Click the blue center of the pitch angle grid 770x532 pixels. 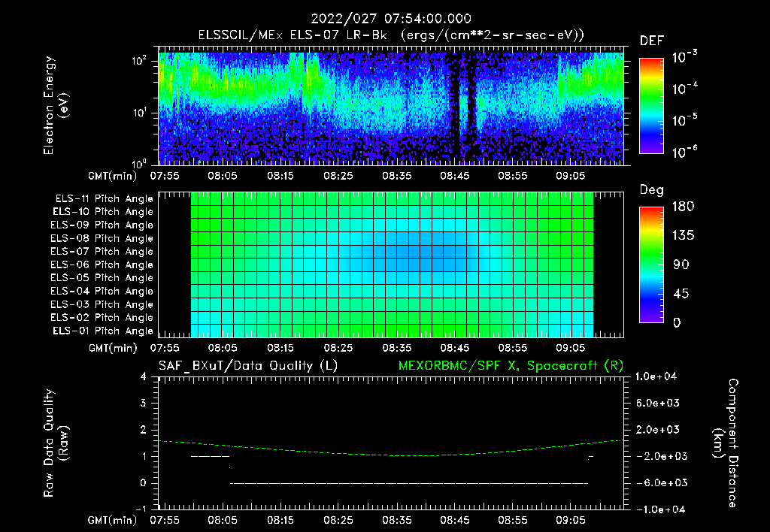426,252
